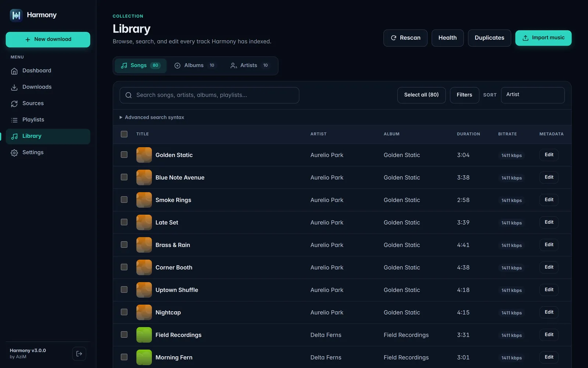This screenshot has width=588, height=368.
Task: Check the box for Golden Static track
Action: [x=124, y=155]
